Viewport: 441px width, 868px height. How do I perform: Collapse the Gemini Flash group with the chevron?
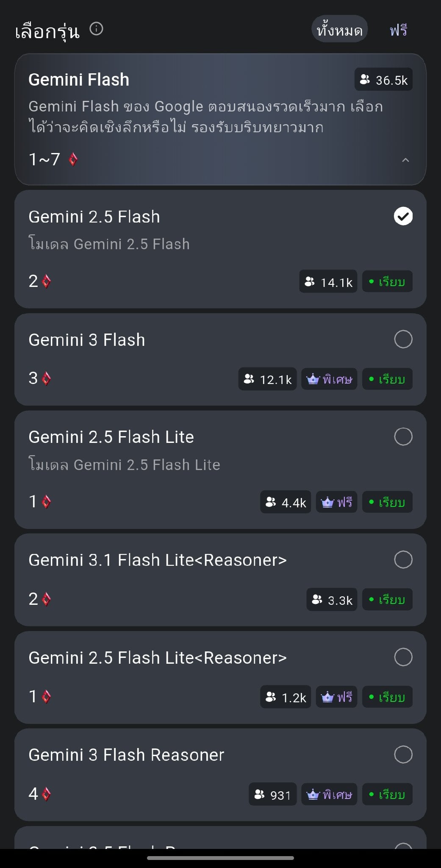point(405,160)
